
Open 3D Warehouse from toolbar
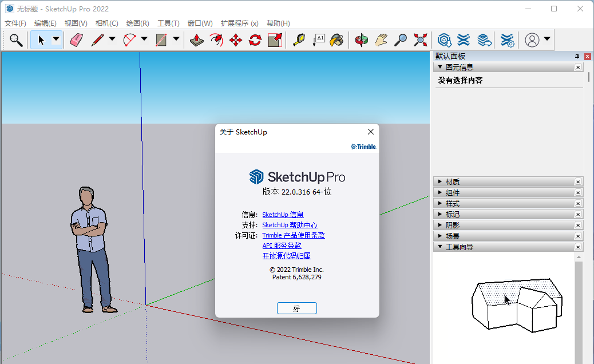click(445, 39)
